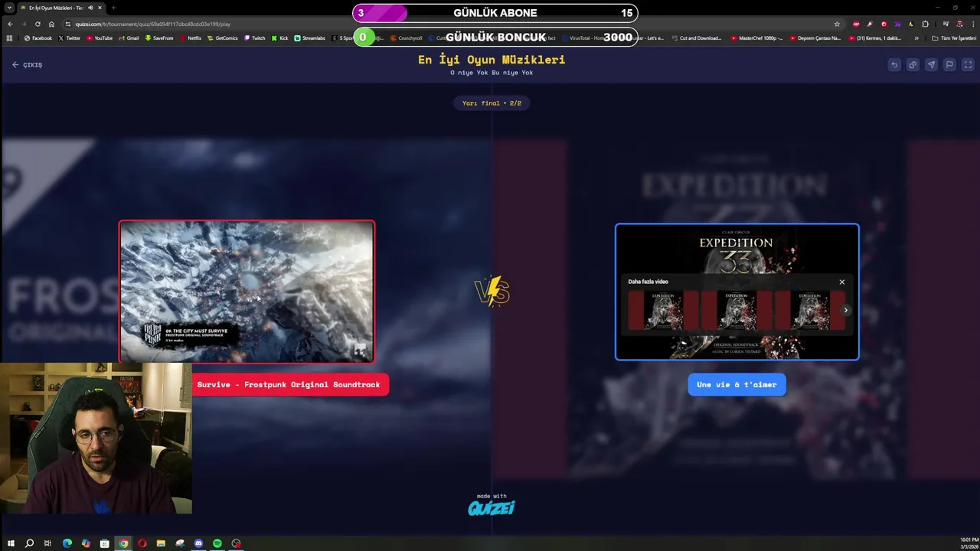This screenshot has width=980, height=551.
Task: Vote for Une vie à t'aimer button
Action: coord(737,385)
